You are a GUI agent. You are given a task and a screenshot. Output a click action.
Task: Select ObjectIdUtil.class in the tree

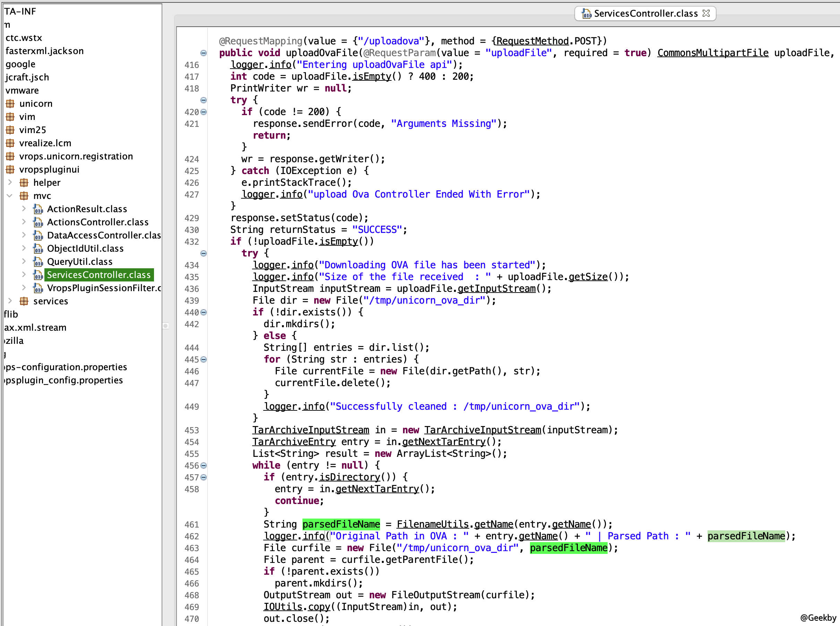[85, 249]
